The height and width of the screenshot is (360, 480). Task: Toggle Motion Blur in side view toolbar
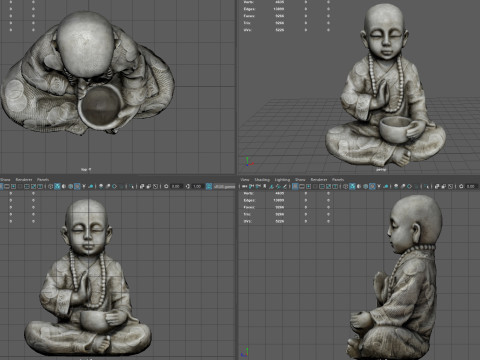tap(403, 186)
